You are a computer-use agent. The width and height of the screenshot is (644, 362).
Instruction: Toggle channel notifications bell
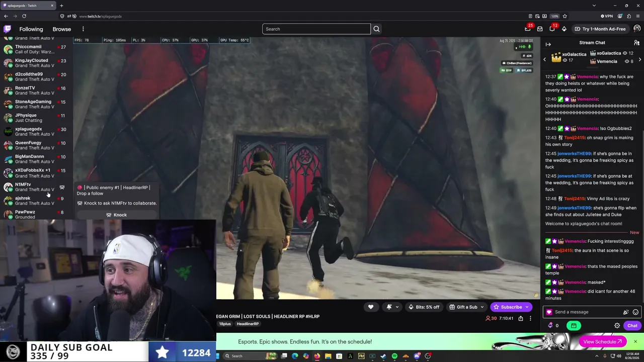point(389,307)
